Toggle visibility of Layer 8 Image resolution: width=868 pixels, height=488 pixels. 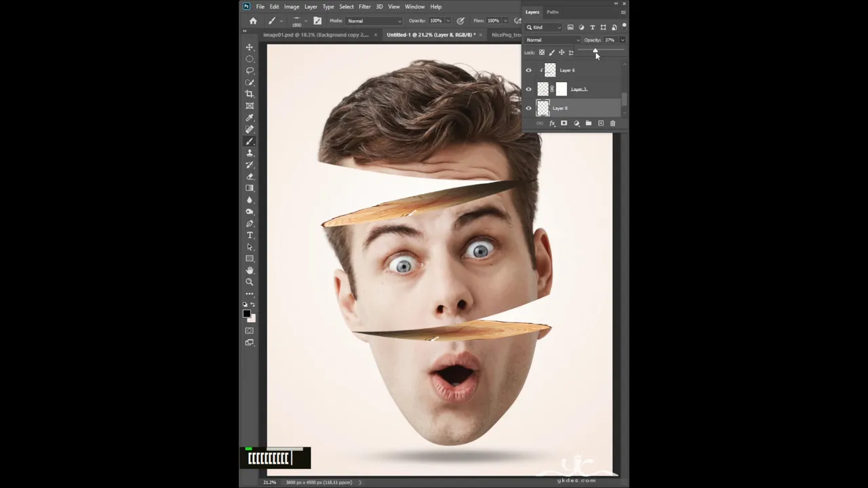(529, 108)
